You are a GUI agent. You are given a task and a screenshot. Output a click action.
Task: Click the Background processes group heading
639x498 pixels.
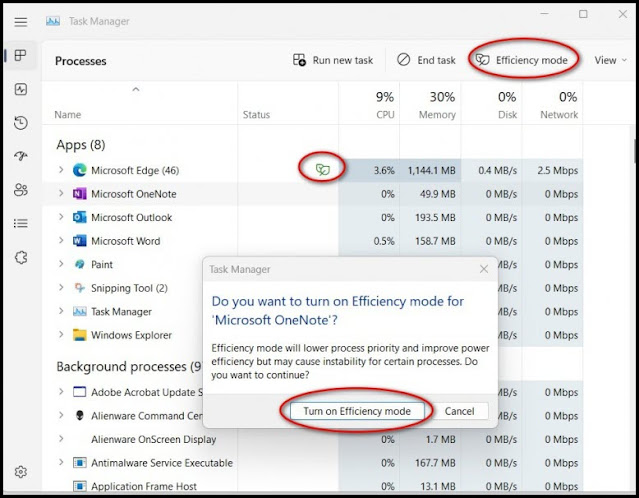[129, 366]
